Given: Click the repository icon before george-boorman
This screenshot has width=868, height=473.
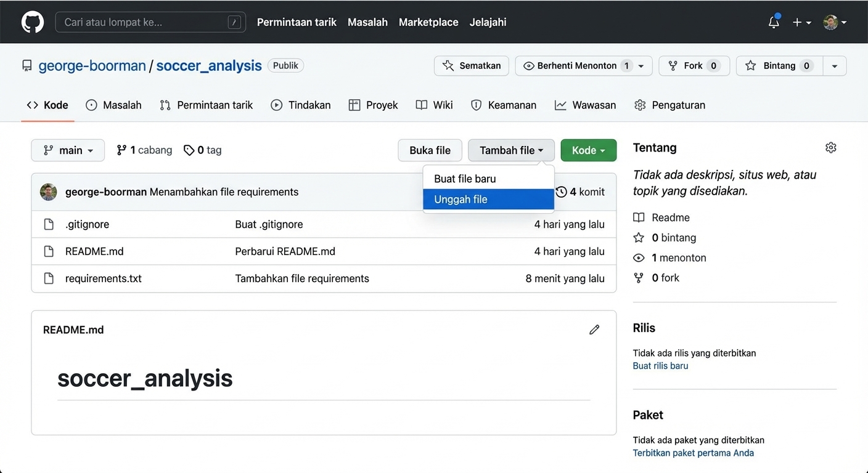Looking at the screenshot, I should coord(27,66).
